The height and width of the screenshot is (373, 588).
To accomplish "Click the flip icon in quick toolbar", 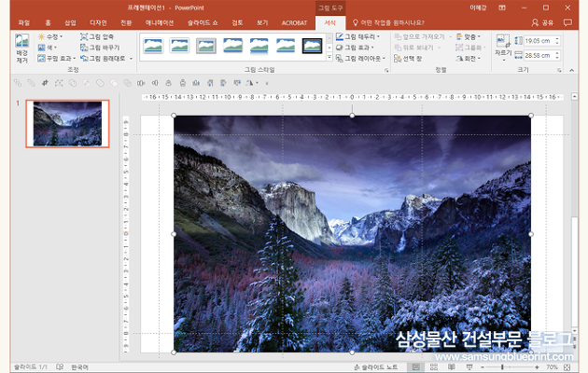I will [x=250, y=83].
